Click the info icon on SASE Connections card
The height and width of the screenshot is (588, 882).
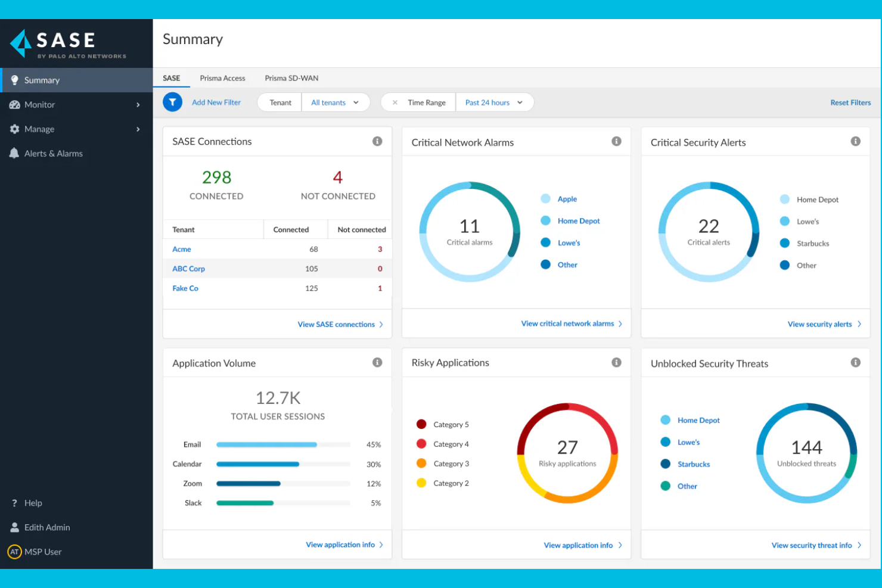click(x=377, y=141)
